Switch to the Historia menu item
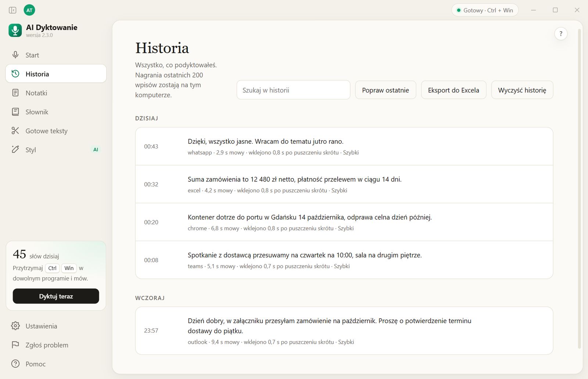Image resolution: width=588 pixels, height=379 pixels. tap(56, 74)
